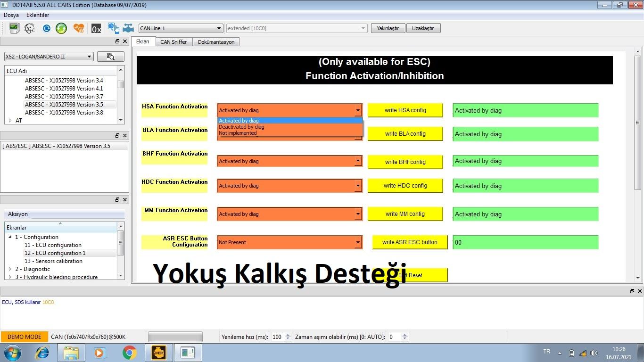This screenshot has height=362, width=644.
Task: Open Google Chrome from the taskbar
Action: [x=129, y=353]
